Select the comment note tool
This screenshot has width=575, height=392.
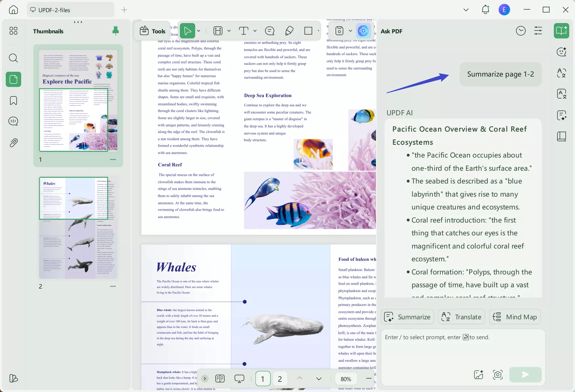point(270,31)
